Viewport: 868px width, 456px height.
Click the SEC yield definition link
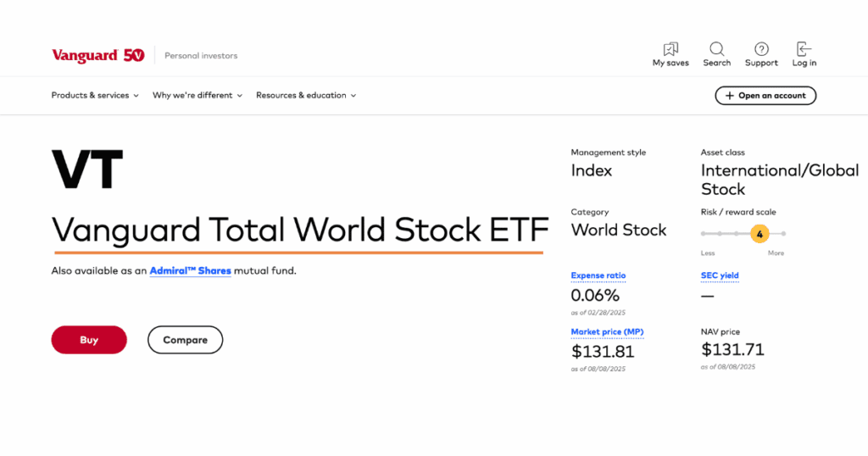click(x=720, y=275)
